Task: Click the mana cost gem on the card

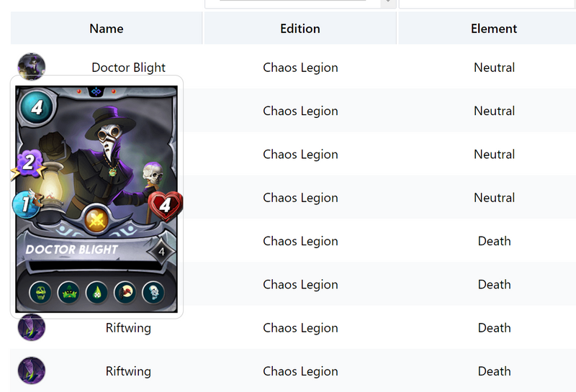Action: tap(31, 109)
